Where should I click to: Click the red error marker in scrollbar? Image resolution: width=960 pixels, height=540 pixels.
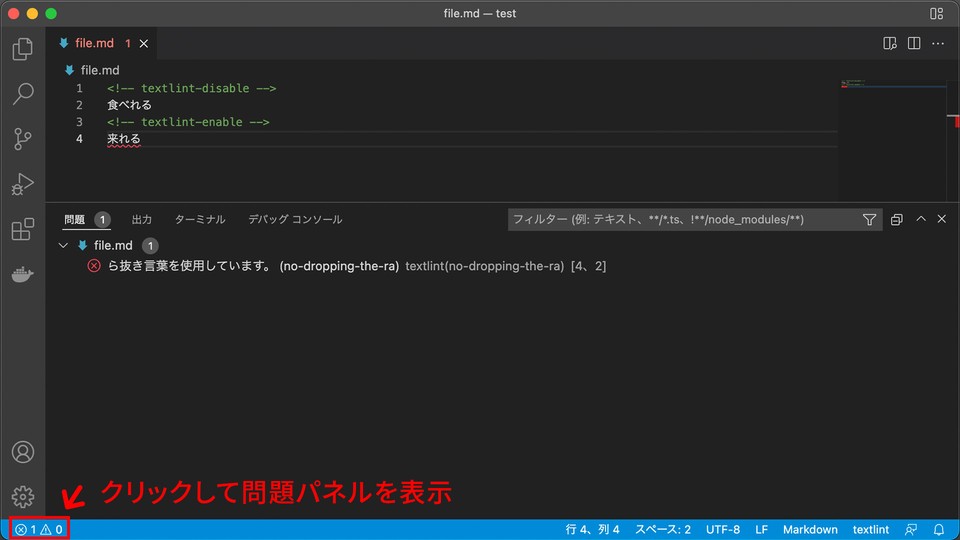click(956, 122)
